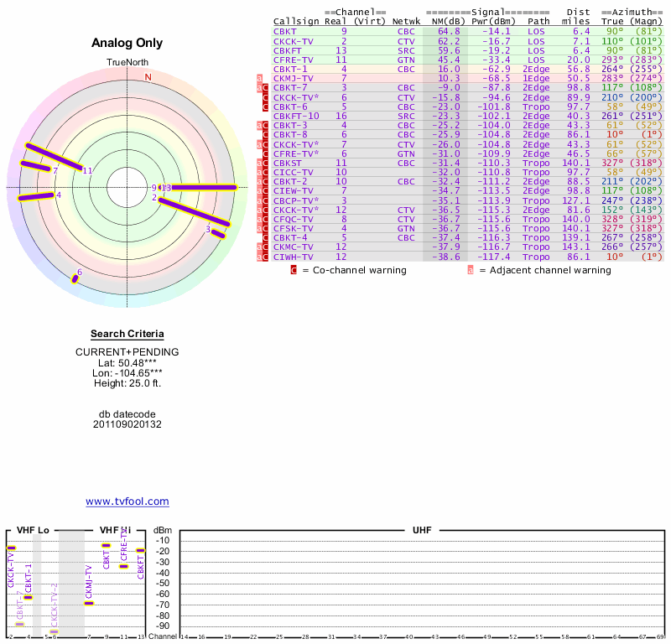Viewport: 671px width, 644px height.
Task: Click the CFRE-TV bar in VHF Hi chart
Action: (x=123, y=566)
